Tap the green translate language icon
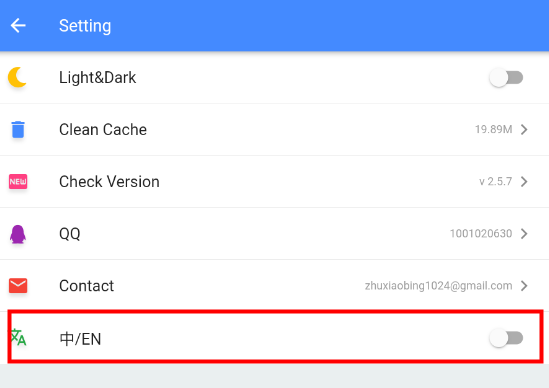Image resolution: width=549 pixels, height=388 pixels. (18, 337)
